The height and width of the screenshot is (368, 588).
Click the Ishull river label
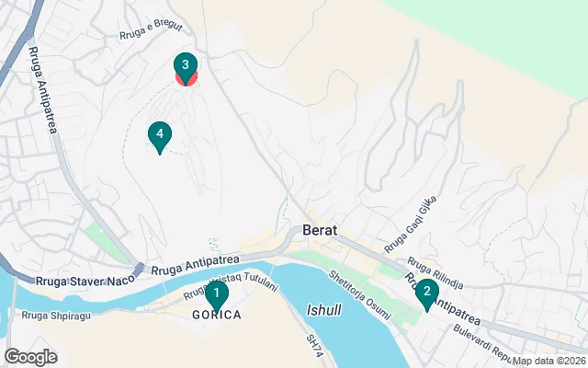324,310
